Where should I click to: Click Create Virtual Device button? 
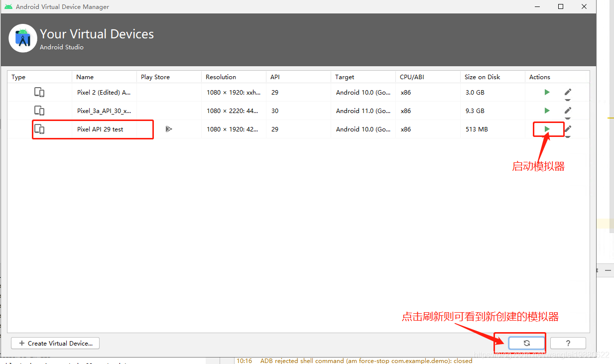(55, 343)
